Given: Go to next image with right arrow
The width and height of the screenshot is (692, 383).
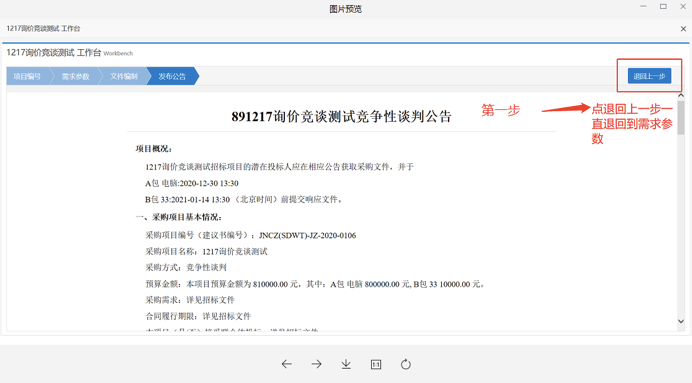Looking at the screenshot, I should [x=316, y=364].
